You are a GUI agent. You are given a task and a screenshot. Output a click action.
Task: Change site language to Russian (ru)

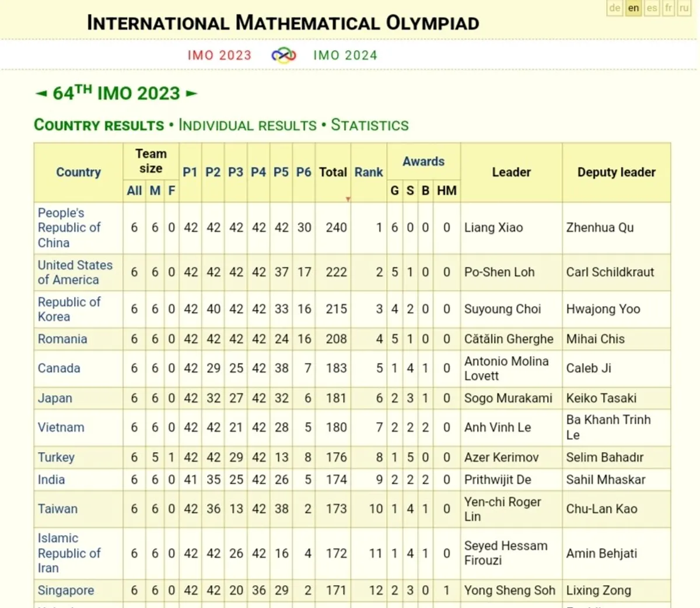pyautogui.click(x=684, y=8)
